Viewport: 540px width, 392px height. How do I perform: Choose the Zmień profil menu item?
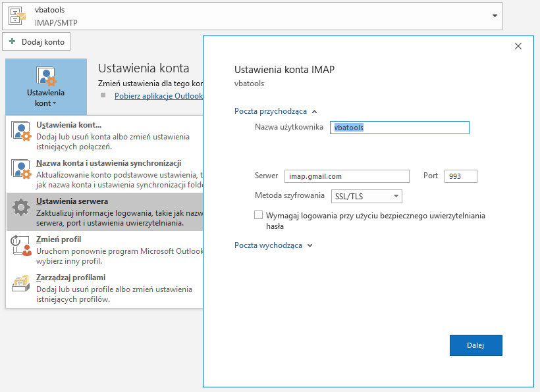[x=105, y=250]
